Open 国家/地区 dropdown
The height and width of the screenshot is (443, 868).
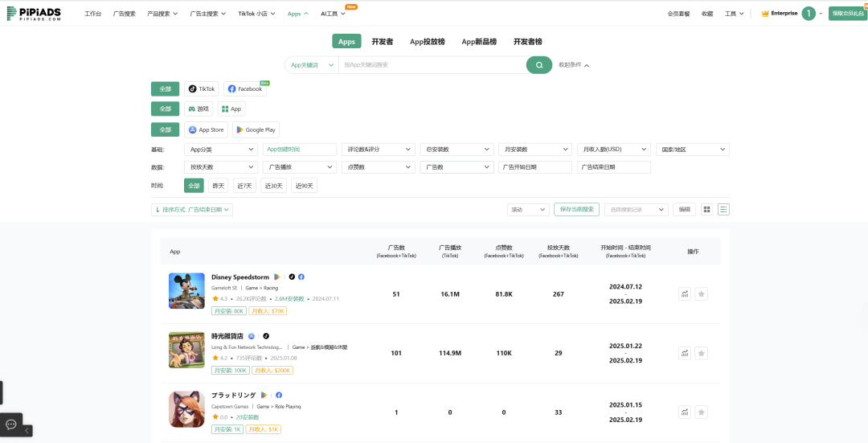pos(693,150)
